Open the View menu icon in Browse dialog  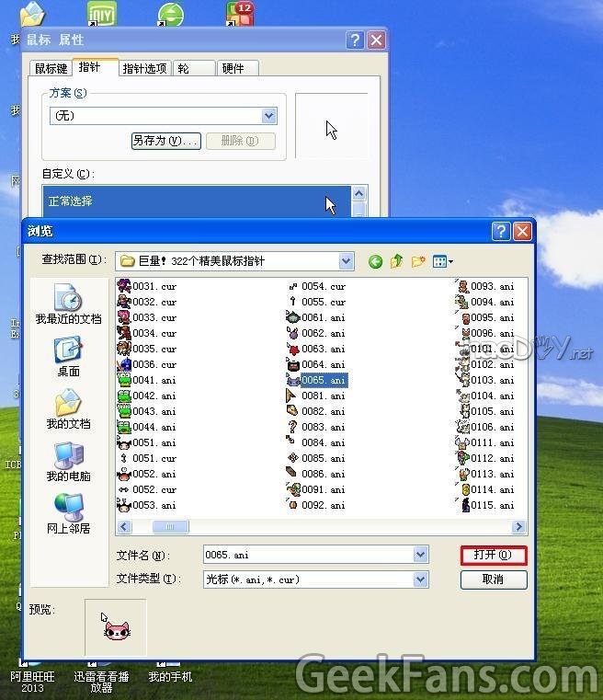pyautogui.click(x=443, y=262)
